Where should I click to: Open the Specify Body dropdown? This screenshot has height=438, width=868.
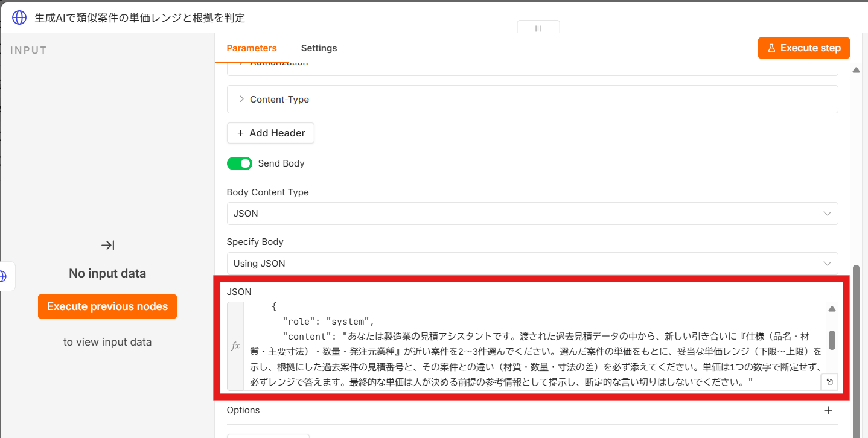coord(532,264)
